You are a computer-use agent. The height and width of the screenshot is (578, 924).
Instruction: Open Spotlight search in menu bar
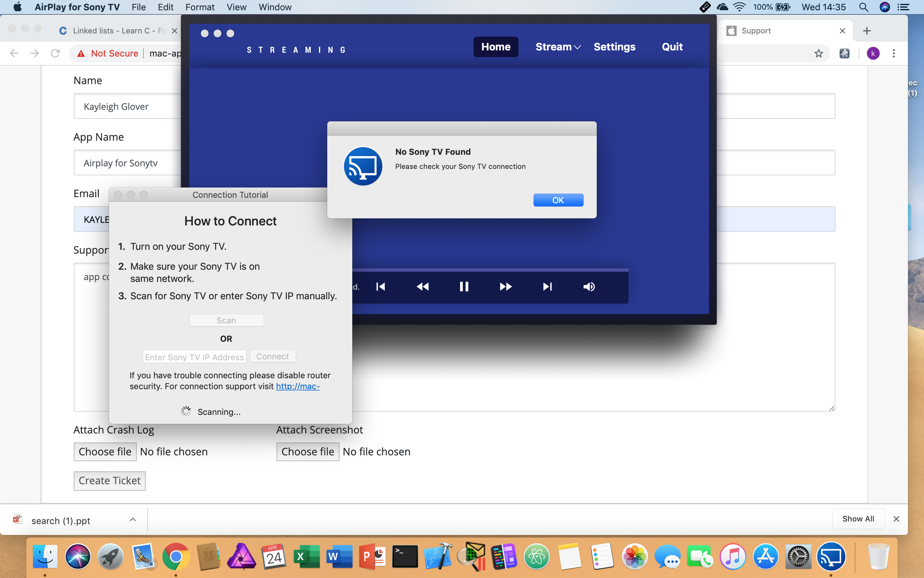863,7
